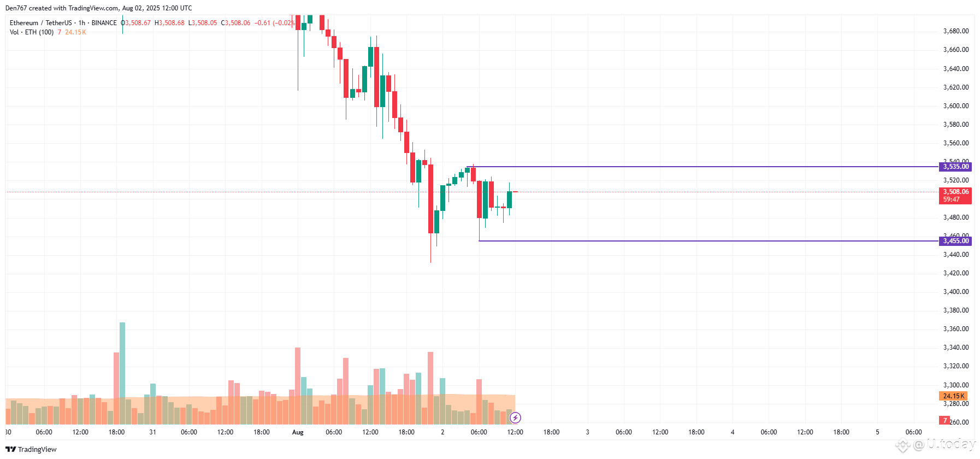Click the tallest green volume bar
Screen dimensions: 980x459
(122, 373)
